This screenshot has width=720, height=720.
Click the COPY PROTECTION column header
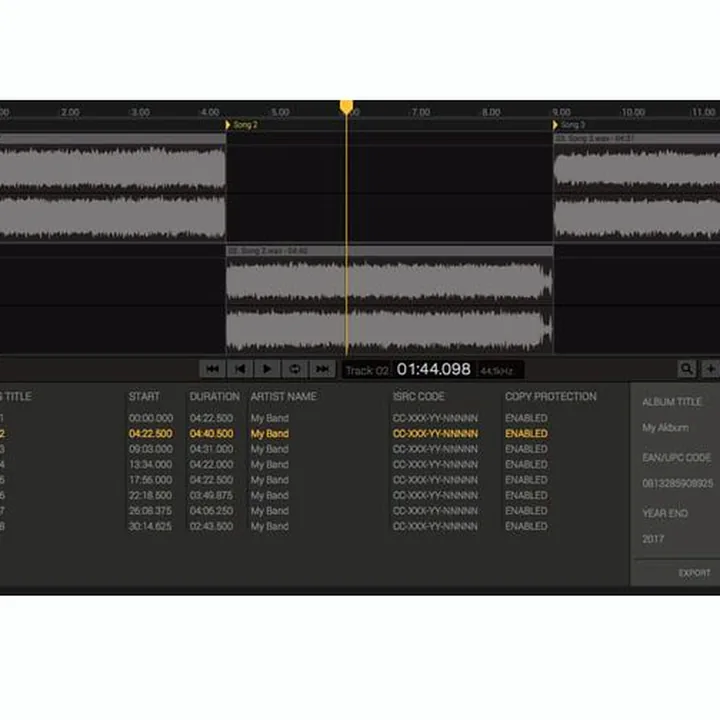click(551, 397)
